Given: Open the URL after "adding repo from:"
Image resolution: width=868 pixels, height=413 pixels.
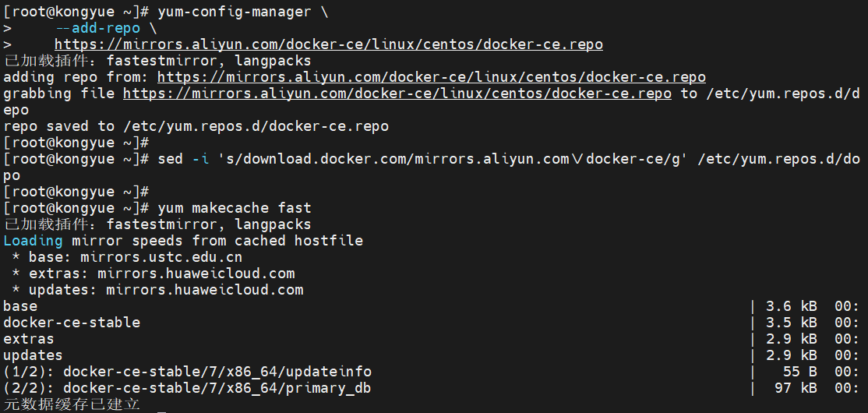Looking at the screenshot, I should 431,77.
